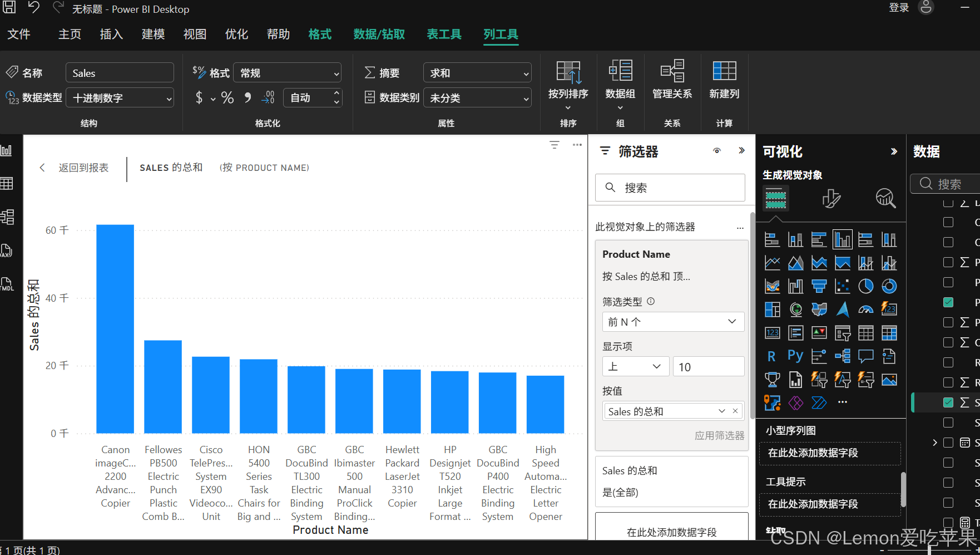Click the Save icon in title bar
The width and height of the screenshot is (980, 555).
(9, 8)
